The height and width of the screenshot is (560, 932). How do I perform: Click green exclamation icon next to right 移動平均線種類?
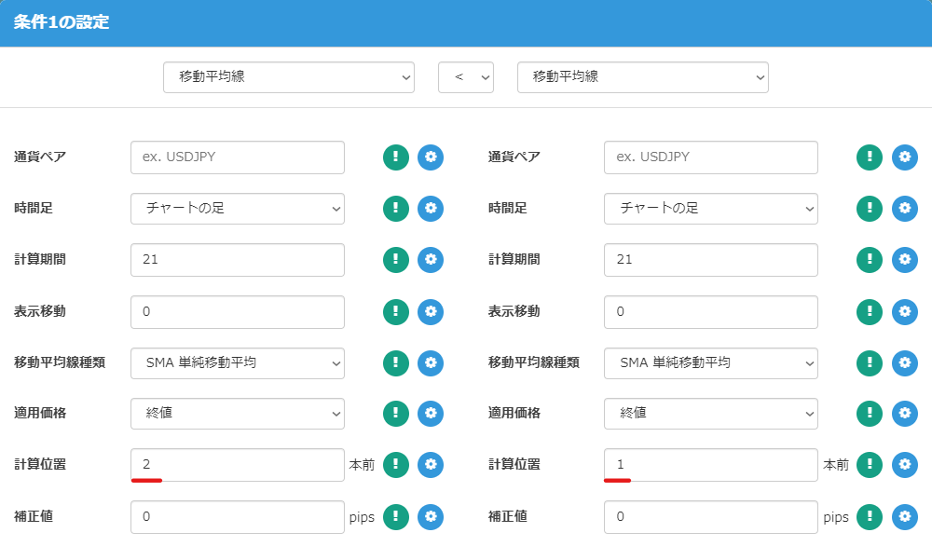869,362
